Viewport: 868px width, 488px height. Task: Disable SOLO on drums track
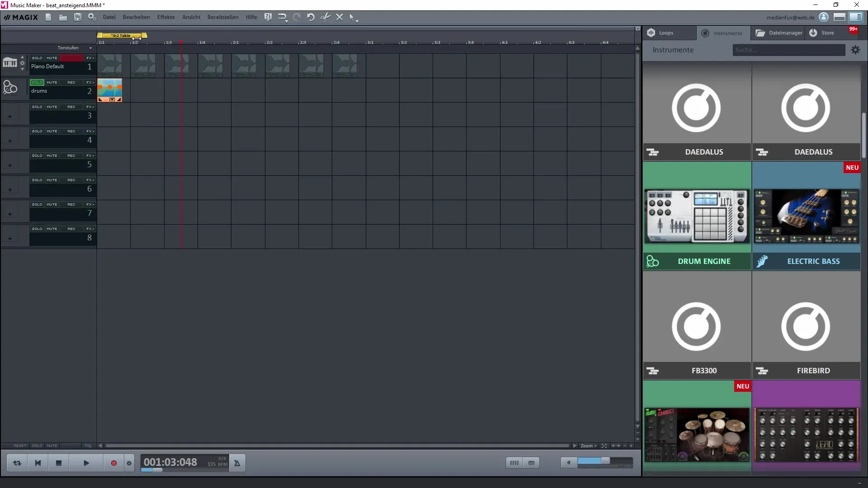coord(37,83)
